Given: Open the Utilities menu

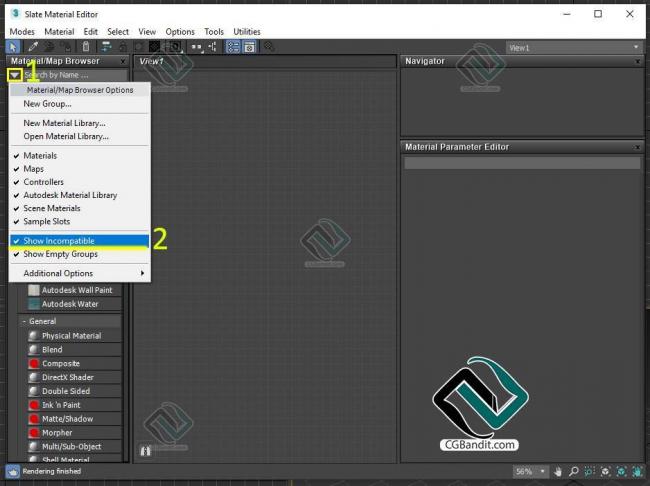Looking at the screenshot, I should pyautogui.click(x=247, y=32).
